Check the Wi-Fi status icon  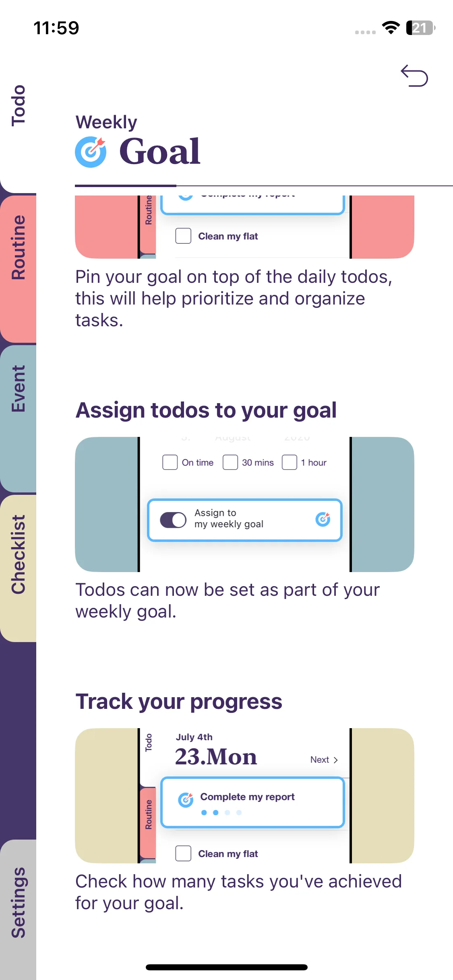[x=391, y=28]
